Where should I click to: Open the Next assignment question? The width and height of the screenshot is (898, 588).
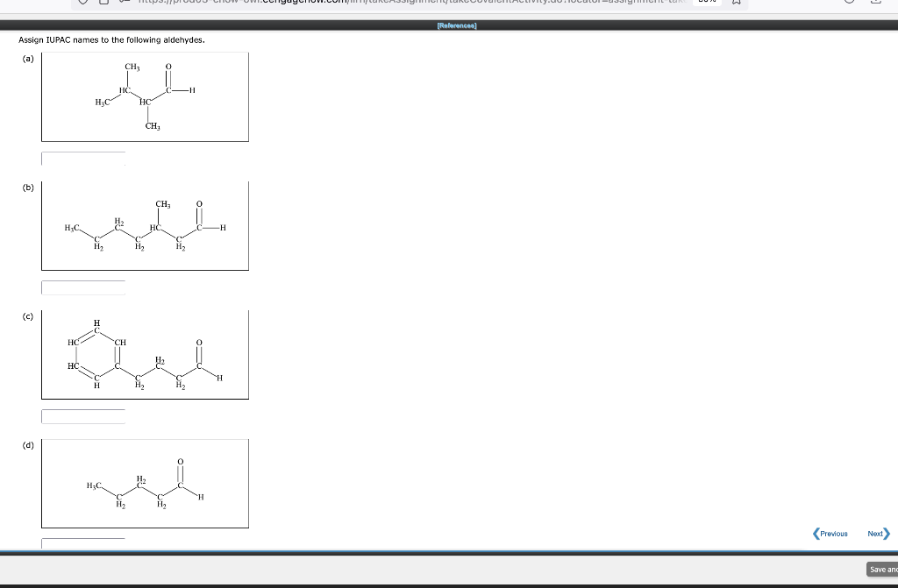876,534
